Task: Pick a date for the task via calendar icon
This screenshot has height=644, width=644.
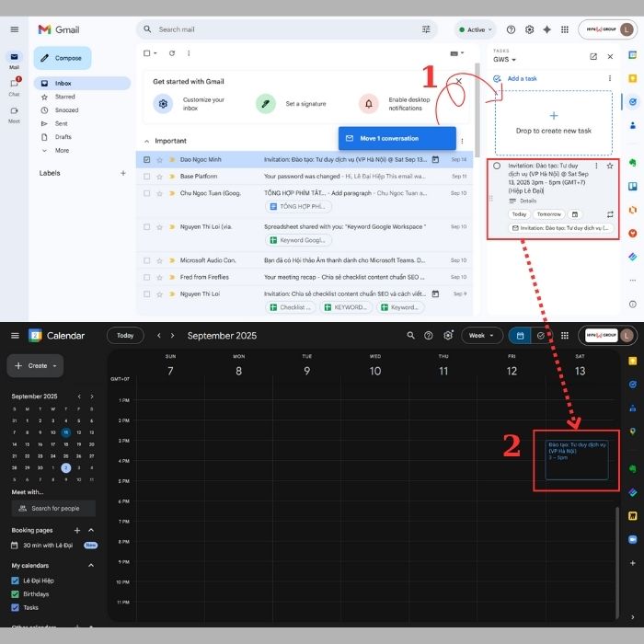Action: [575, 214]
